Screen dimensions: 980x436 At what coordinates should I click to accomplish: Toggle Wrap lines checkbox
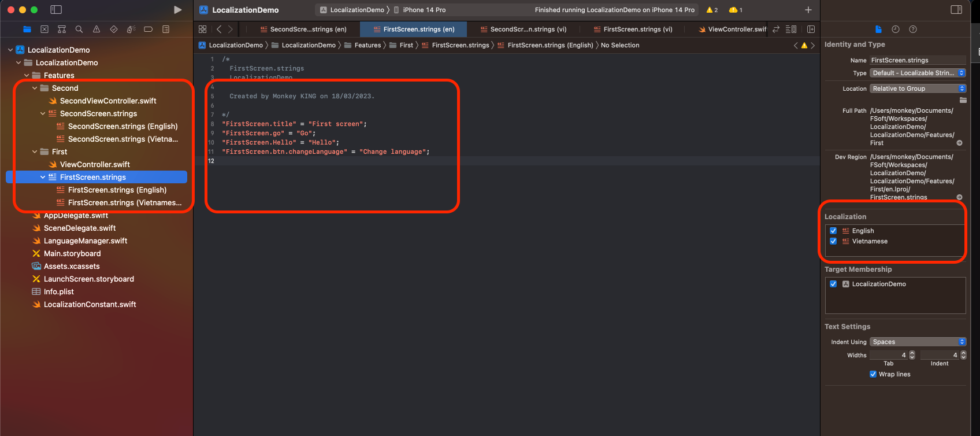[873, 374]
